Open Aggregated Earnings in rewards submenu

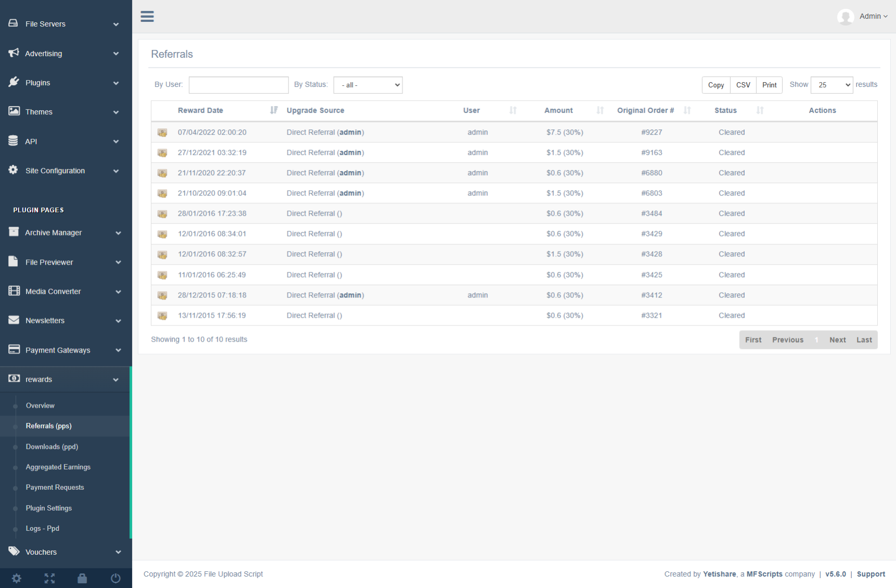click(x=58, y=467)
